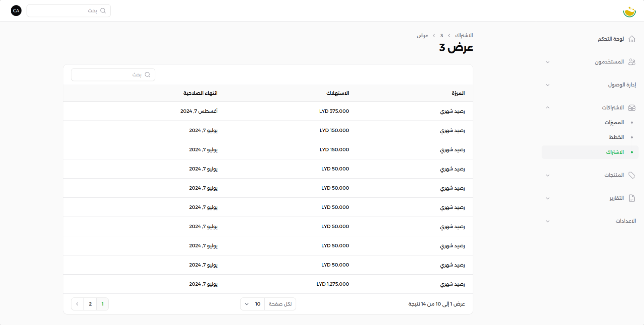Expand the إدارة الوصول sidebar section

(548, 85)
